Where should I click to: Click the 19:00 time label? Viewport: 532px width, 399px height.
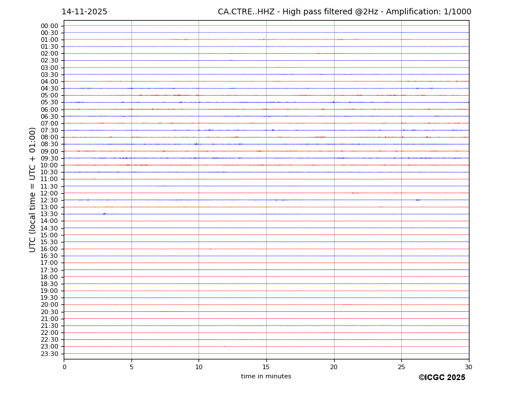tap(49, 291)
